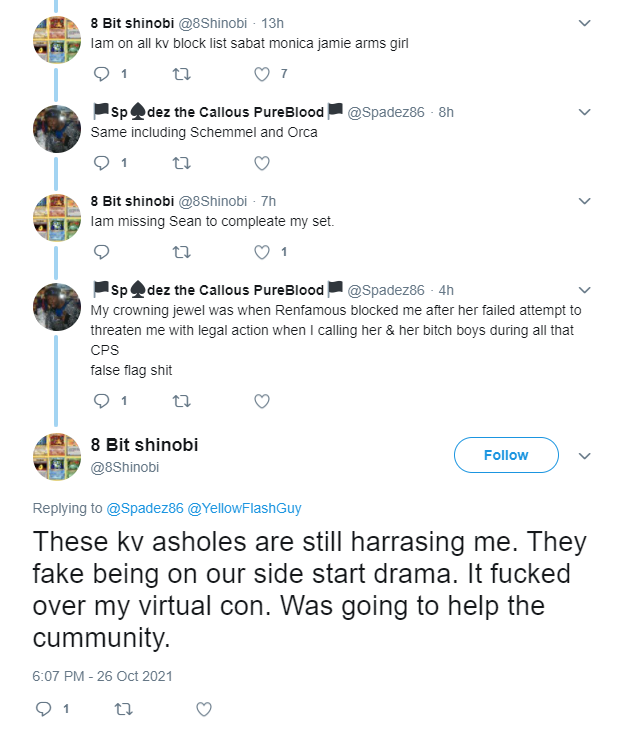
Task: Expand options menu on the 8h Spadez86 tweet
Action: pyautogui.click(x=584, y=112)
